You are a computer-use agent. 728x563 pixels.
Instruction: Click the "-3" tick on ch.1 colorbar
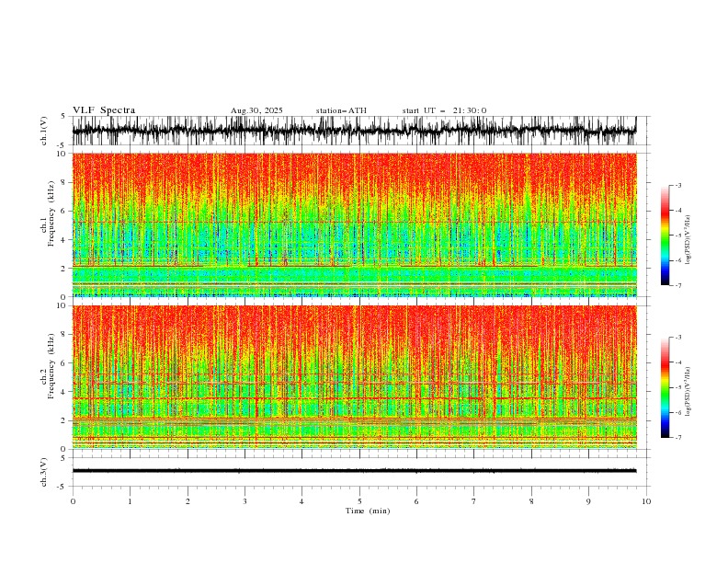tap(678, 185)
